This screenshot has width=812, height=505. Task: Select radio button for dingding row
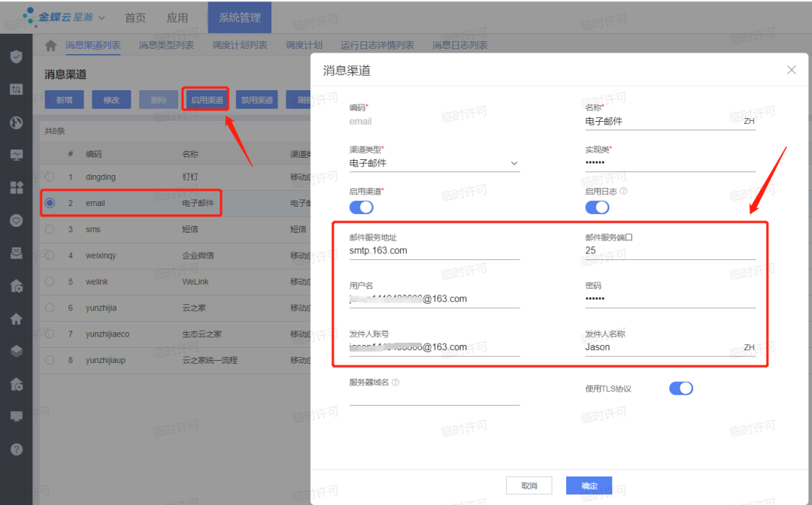point(50,177)
